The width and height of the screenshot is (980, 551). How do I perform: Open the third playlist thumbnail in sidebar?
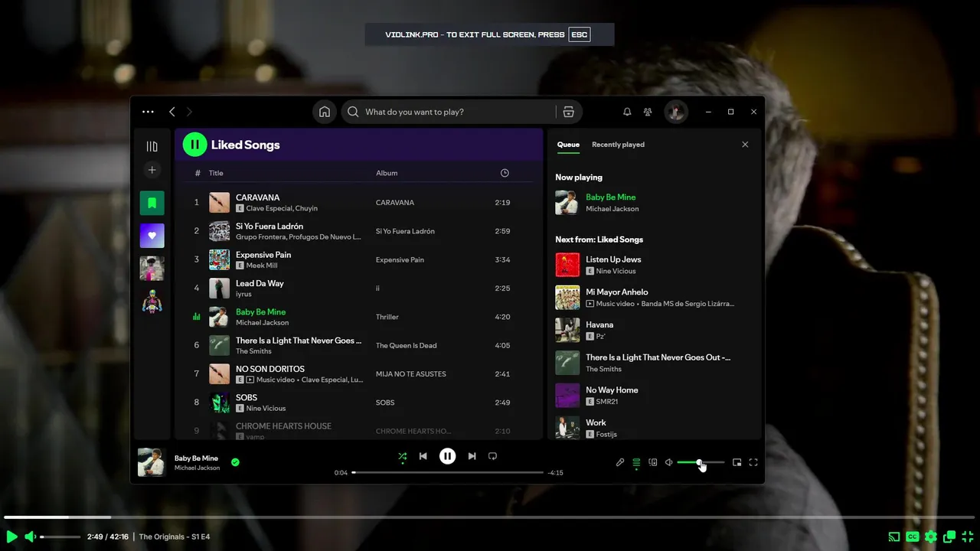click(x=152, y=269)
